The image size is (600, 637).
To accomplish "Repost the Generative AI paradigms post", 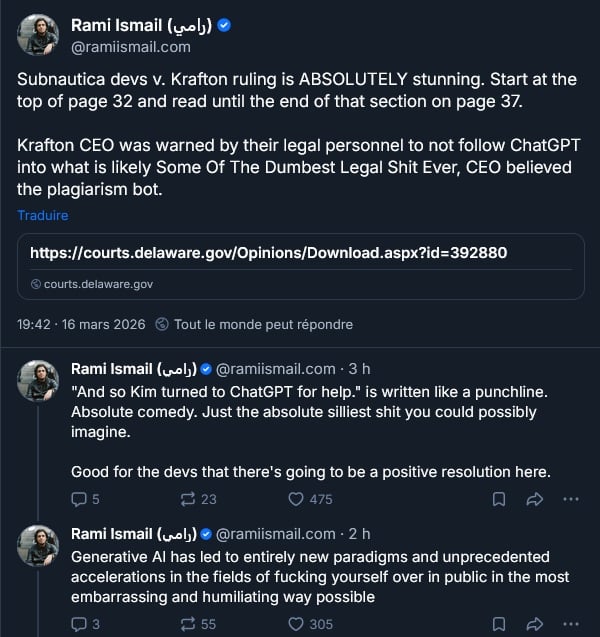I will coord(186,624).
